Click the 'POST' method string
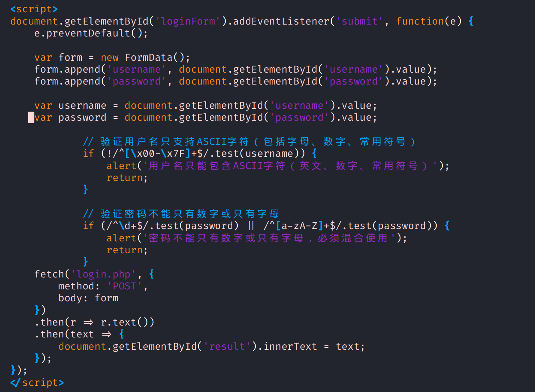Image resolution: width=535 pixels, height=392 pixels. 125,286
